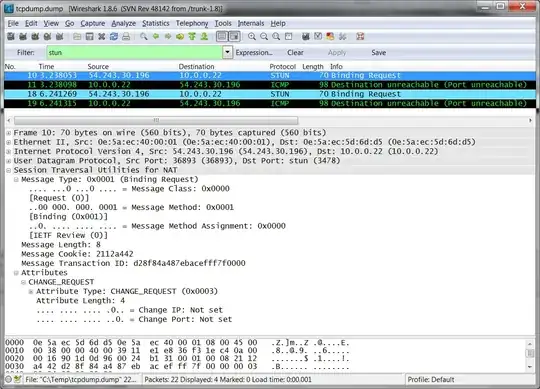Restart the live capture icon

[x=60, y=36]
